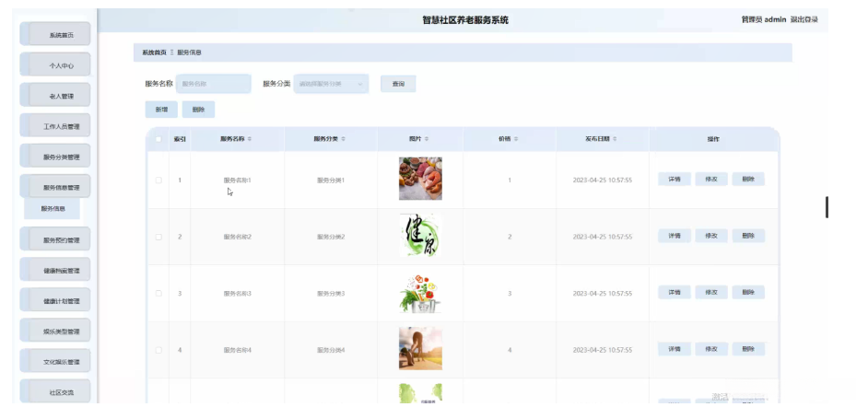
Task: Click the 价格 column sort arrows
Action: coord(516,139)
